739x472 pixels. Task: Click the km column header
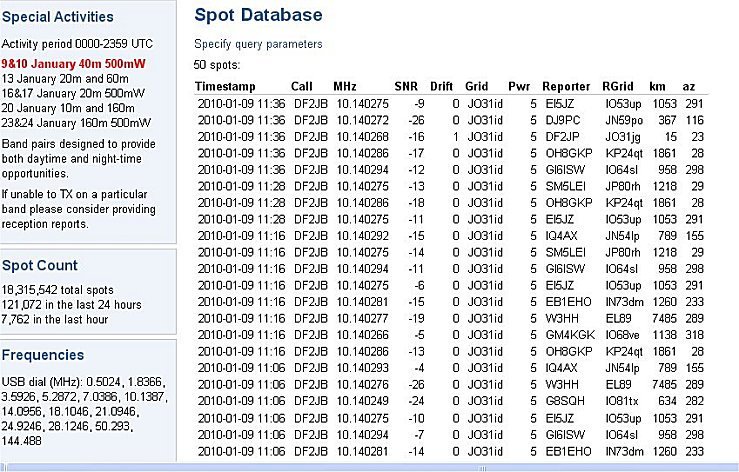657,86
